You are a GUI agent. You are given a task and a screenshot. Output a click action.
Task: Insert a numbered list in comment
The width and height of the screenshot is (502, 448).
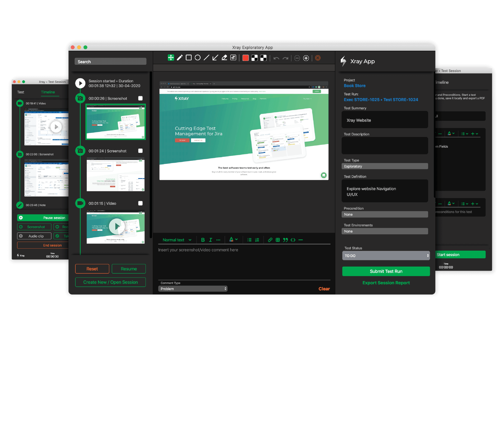(257, 240)
